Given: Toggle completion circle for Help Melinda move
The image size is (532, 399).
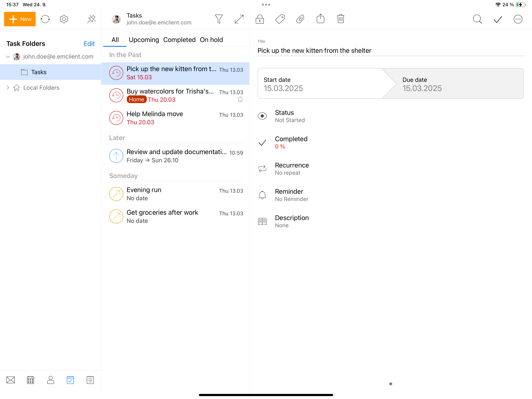Looking at the screenshot, I should (116, 118).
